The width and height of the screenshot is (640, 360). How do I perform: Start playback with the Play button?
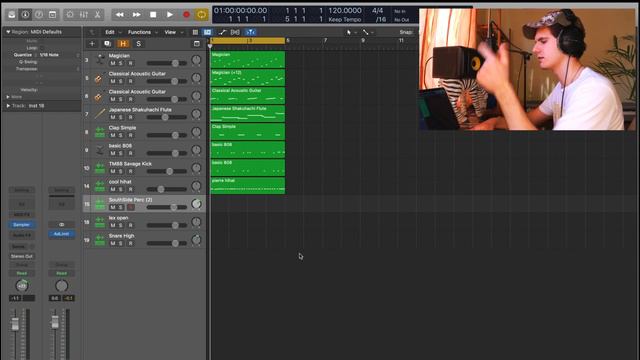[x=170, y=15]
